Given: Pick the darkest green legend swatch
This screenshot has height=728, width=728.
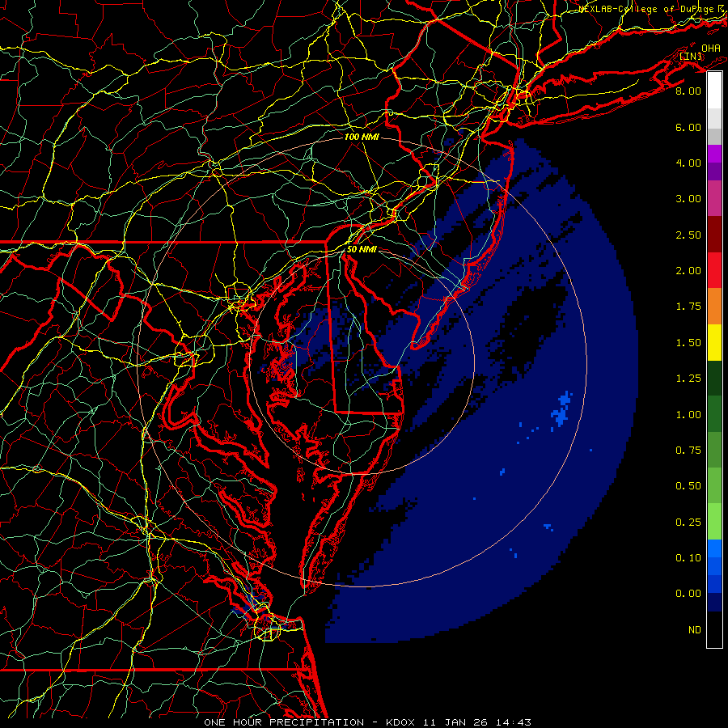Looking at the screenshot, I should pos(714,379).
